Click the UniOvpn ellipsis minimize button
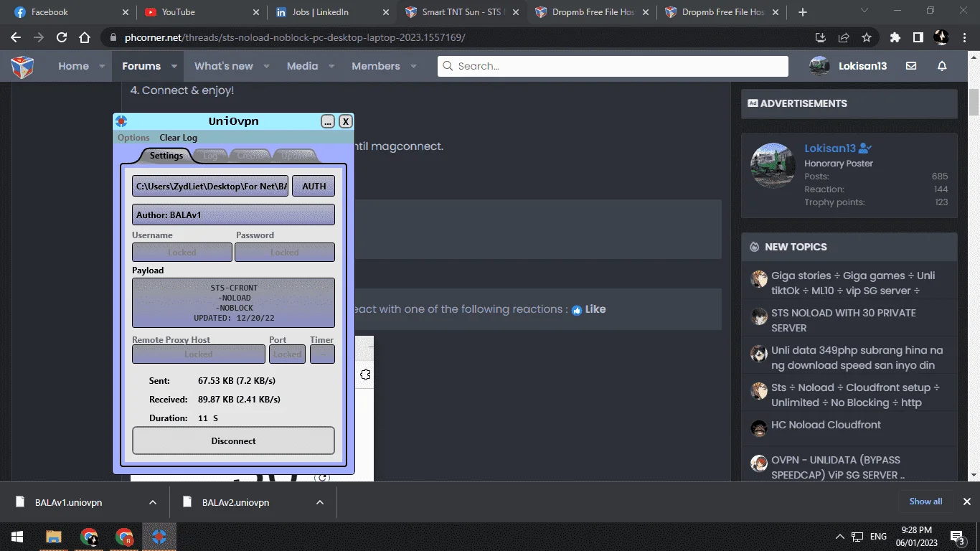 pyautogui.click(x=328, y=121)
